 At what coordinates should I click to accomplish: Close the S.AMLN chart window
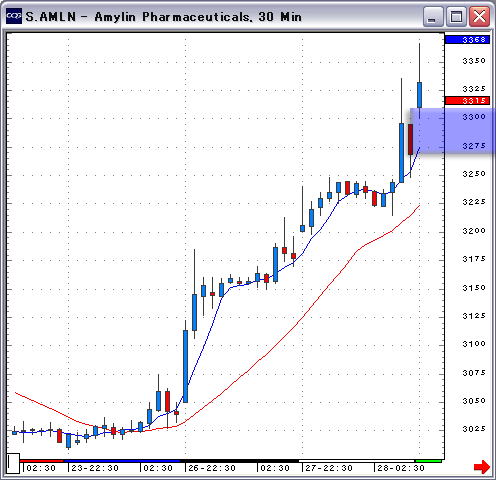[x=479, y=16]
